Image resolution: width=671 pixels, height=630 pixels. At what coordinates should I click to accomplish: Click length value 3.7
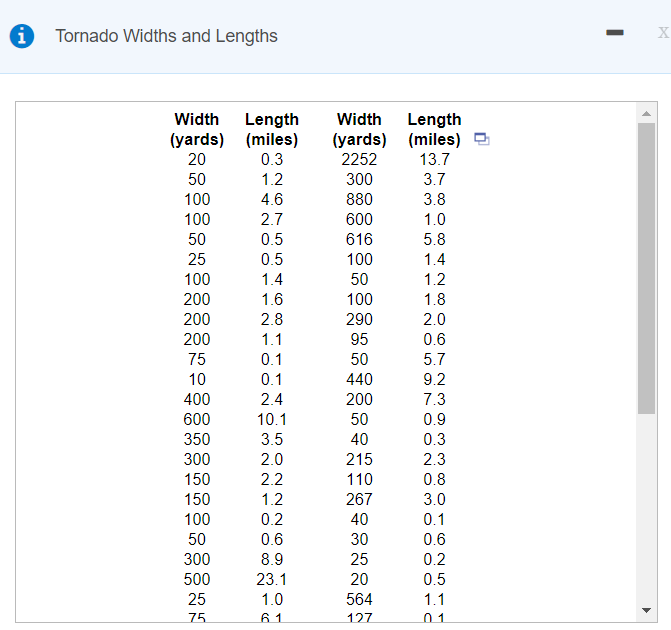434,180
